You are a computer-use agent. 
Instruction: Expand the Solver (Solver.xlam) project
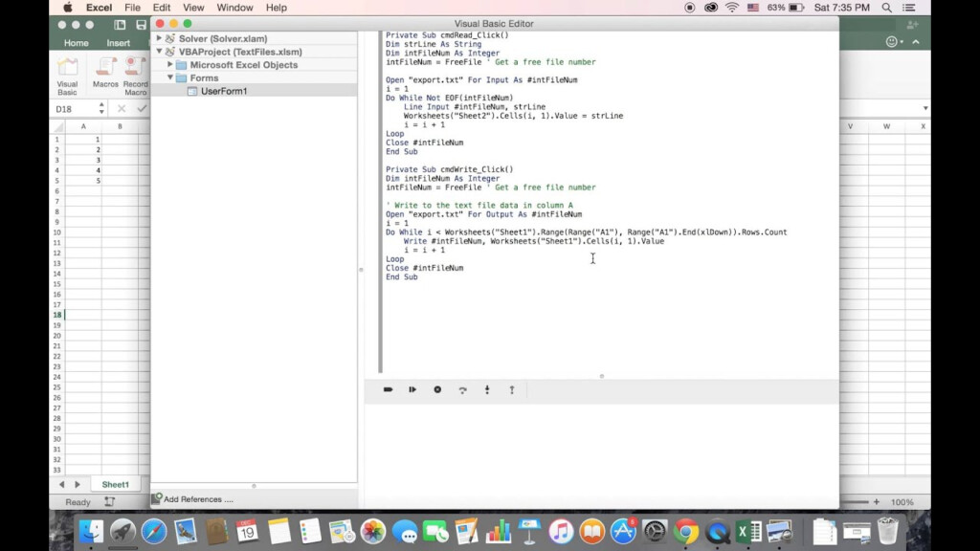tap(159, 38)
